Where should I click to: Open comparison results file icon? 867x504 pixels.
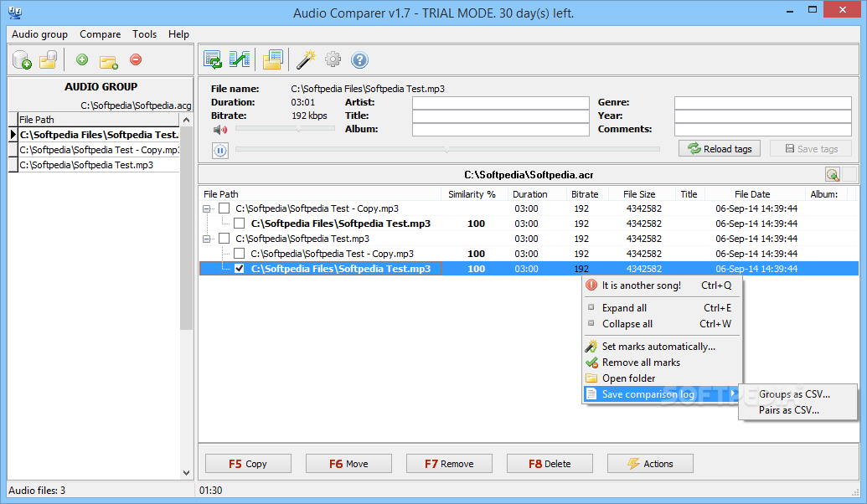[x=272, y=59]
